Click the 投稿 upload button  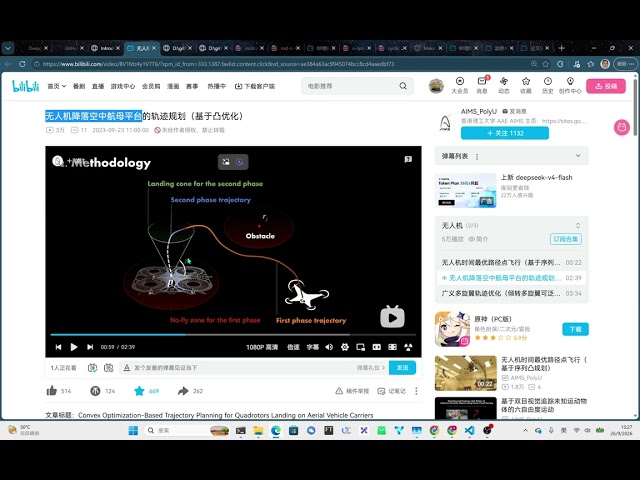[x=606, y=86]
